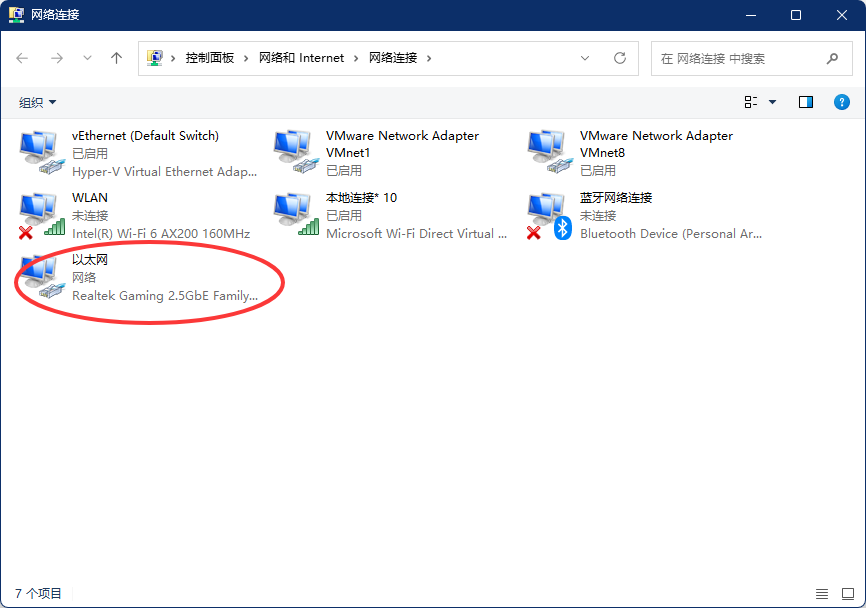Open the 组织 organize menu
Screen dimensions: 866x608
click(38, 102)
